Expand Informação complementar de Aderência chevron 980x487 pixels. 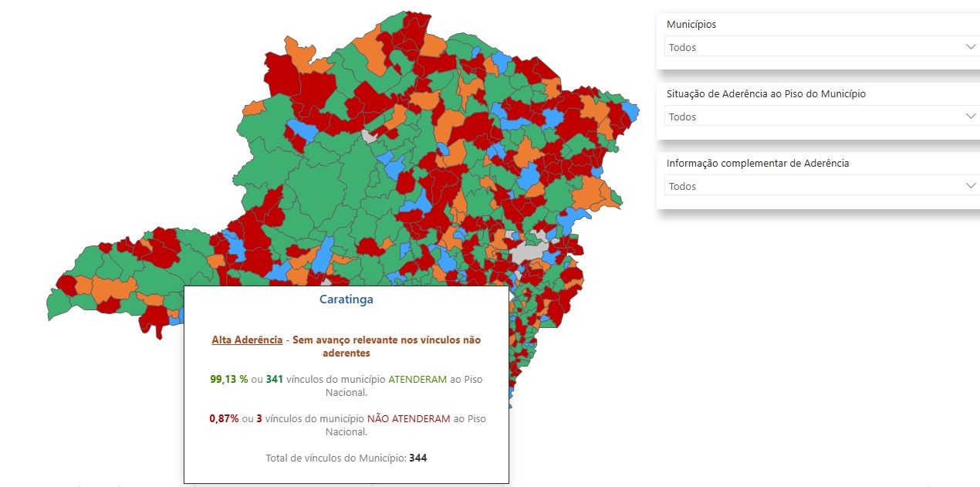[970, 186]
